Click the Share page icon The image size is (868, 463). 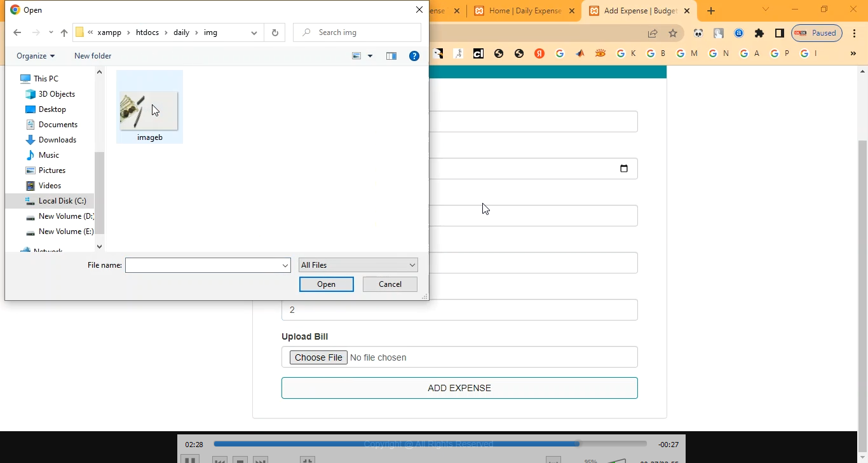(x=653, y=33)
